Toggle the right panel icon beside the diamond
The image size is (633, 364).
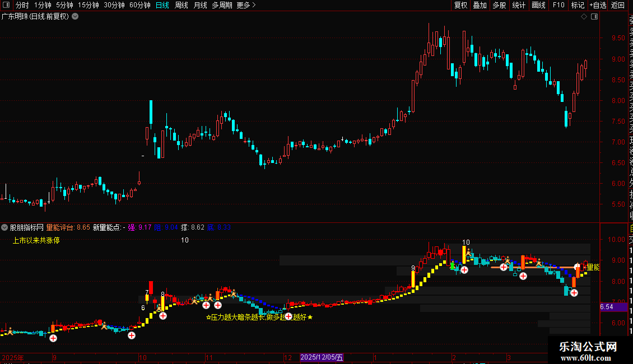(594, 17)
